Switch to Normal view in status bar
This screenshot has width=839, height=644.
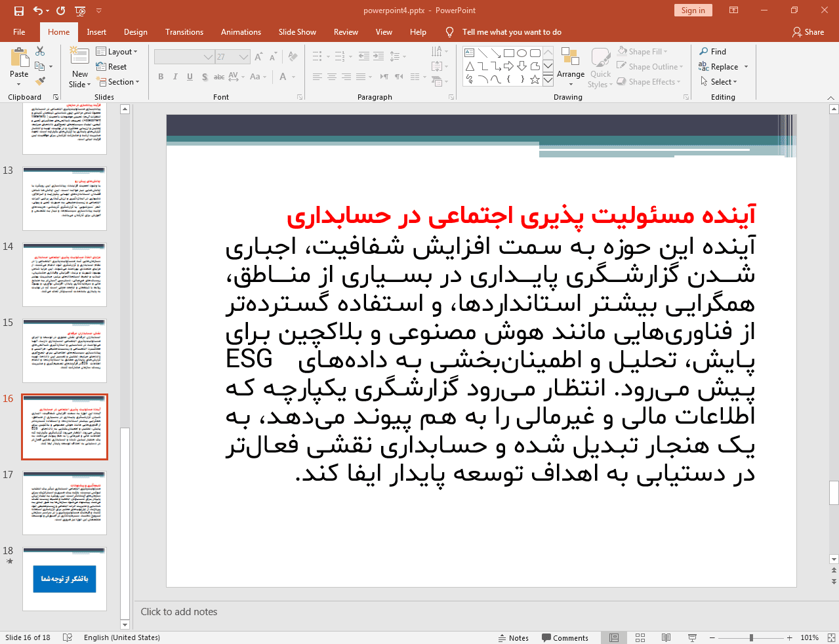pyautogui.click(x=614, y=637)
